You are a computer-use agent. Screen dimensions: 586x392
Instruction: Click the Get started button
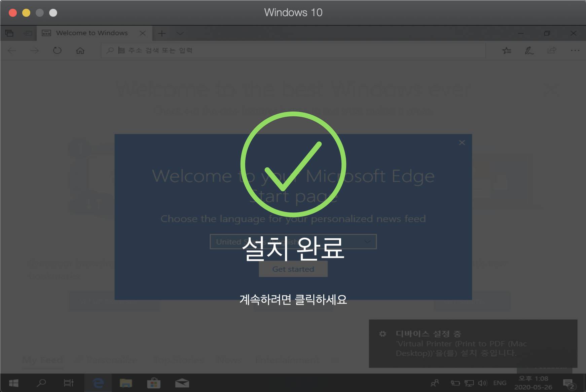pos(293,269)
